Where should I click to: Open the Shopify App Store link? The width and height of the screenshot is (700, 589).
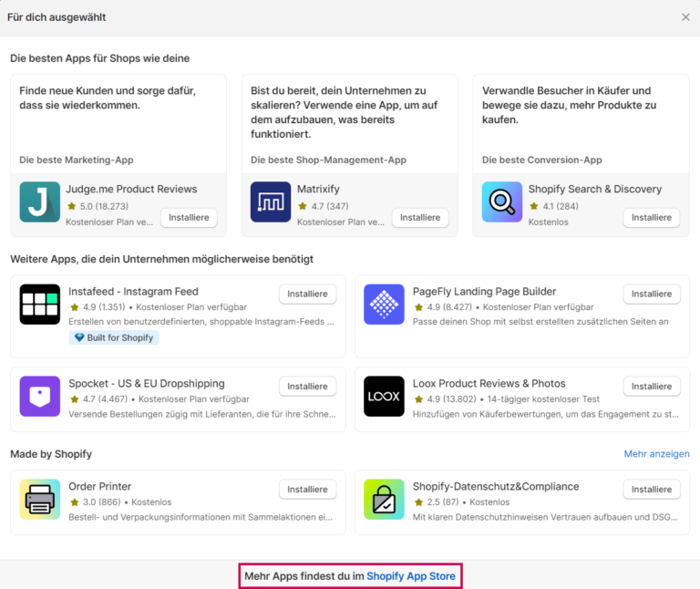410,576
